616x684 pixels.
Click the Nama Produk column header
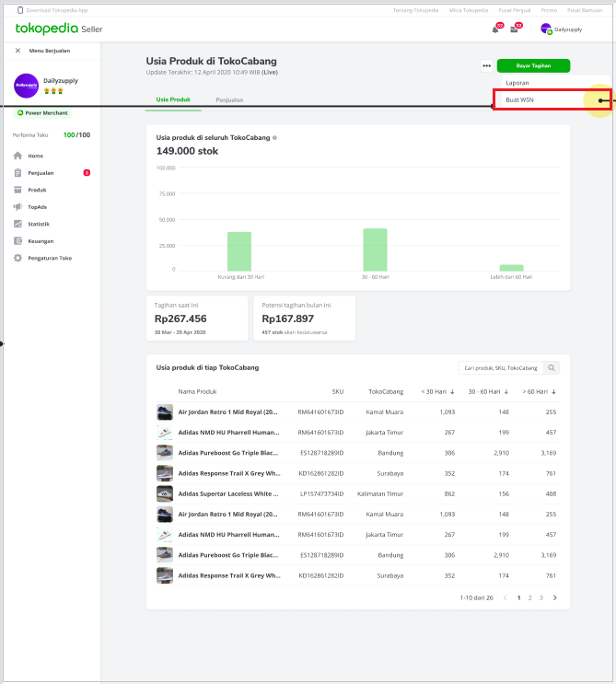point(197,392)
